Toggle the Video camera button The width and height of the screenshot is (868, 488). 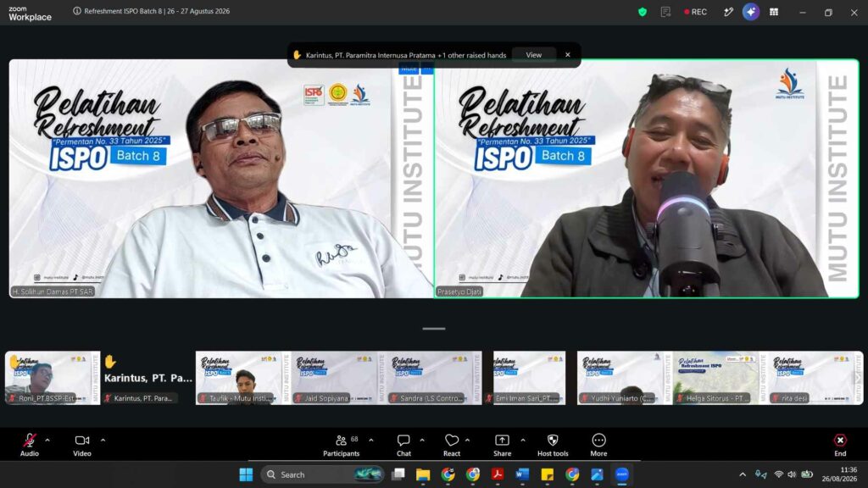[82, 445]
